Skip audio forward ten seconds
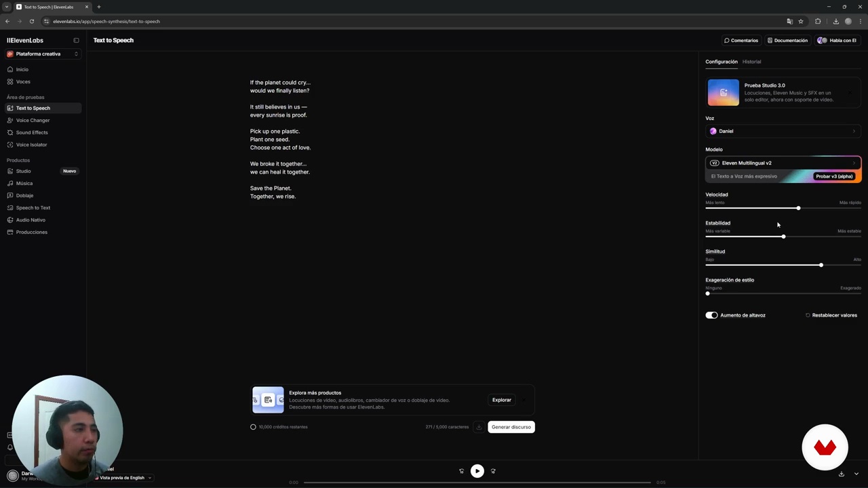This screenshot has height=488, width=868. [493, 471]
